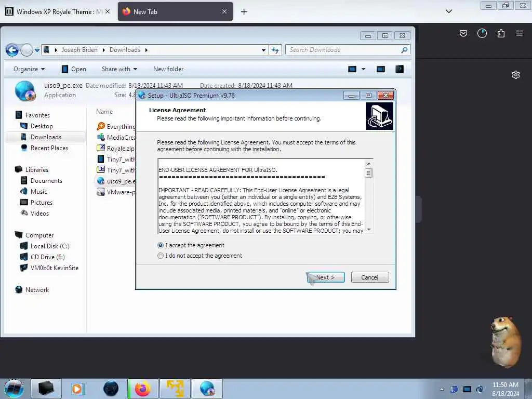Toggle the preview pane icon
This screenshot has height=399, width=532.
point(381,69)
